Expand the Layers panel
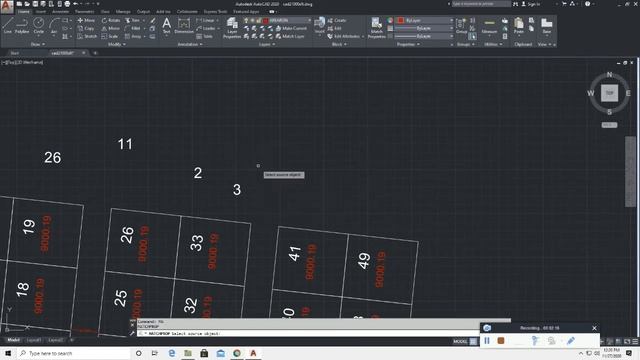640x360 pixels. [x=267, y=44]
